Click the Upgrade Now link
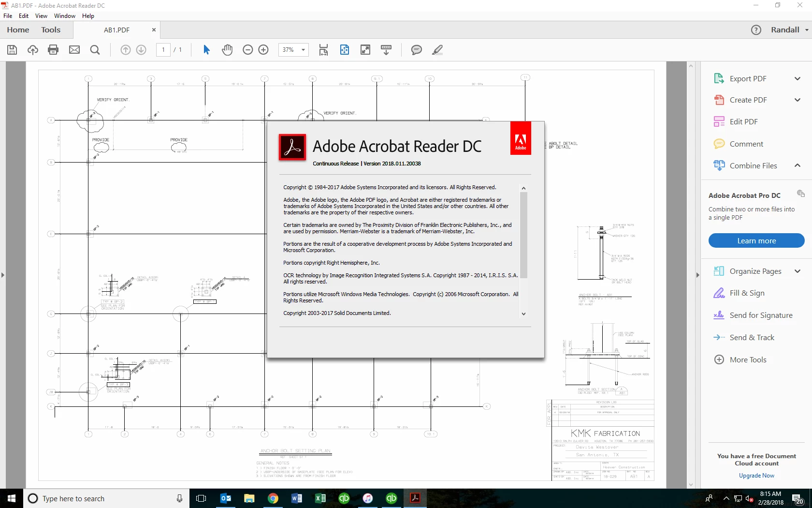The width and height of the screenshot is (812, 508). pos(756,476)
